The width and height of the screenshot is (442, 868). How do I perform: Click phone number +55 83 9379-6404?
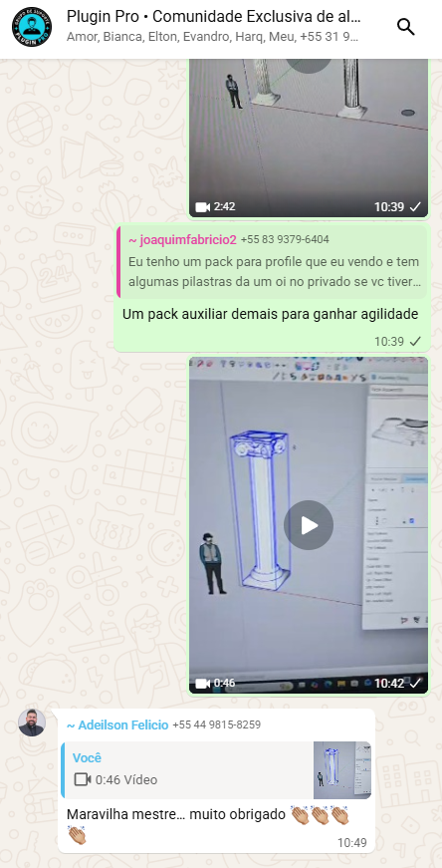click(x=285, y=240)
